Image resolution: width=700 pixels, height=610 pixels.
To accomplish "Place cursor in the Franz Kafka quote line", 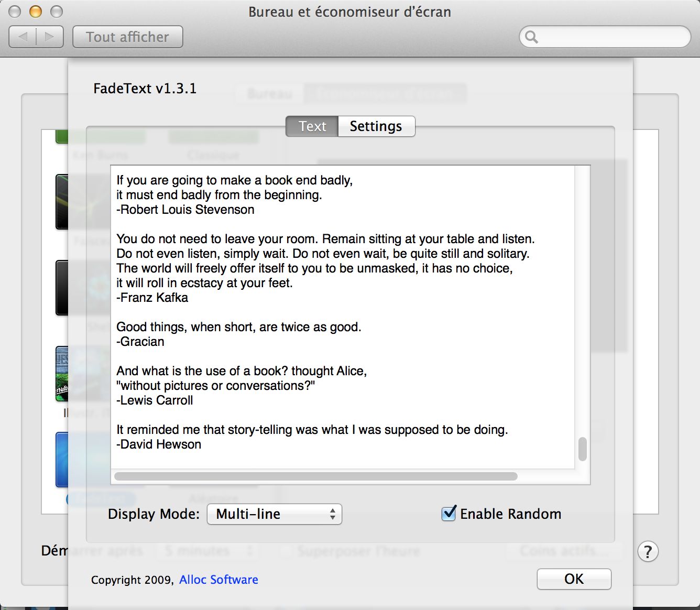I will click(152, 298).
